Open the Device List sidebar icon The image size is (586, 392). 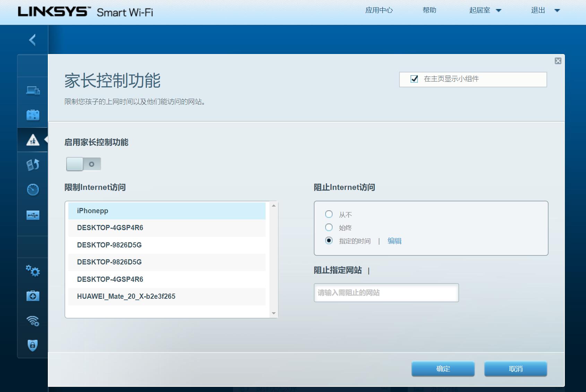(33, 90)
